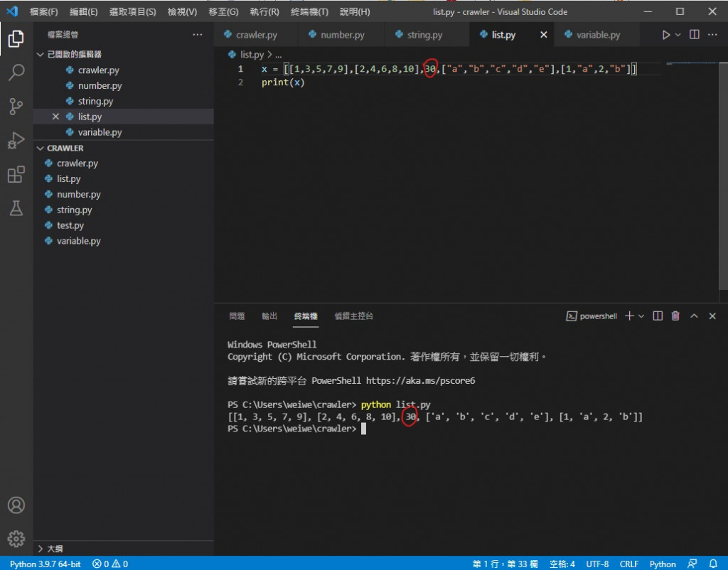Switch to the number.py editor tab
728x570 pixels.
click(342, 35)
